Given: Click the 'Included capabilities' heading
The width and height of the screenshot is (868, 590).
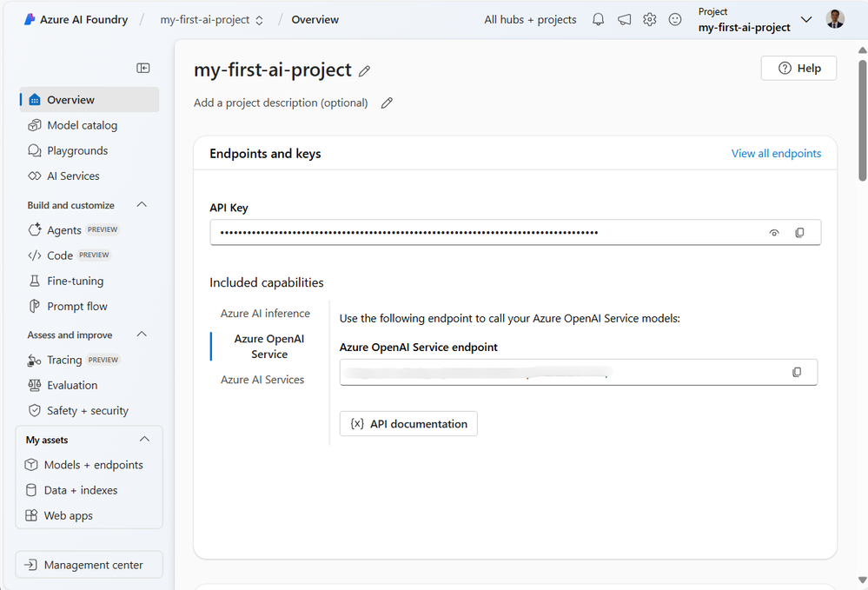Looking at the screenshot, I should [x=266, y=282].
